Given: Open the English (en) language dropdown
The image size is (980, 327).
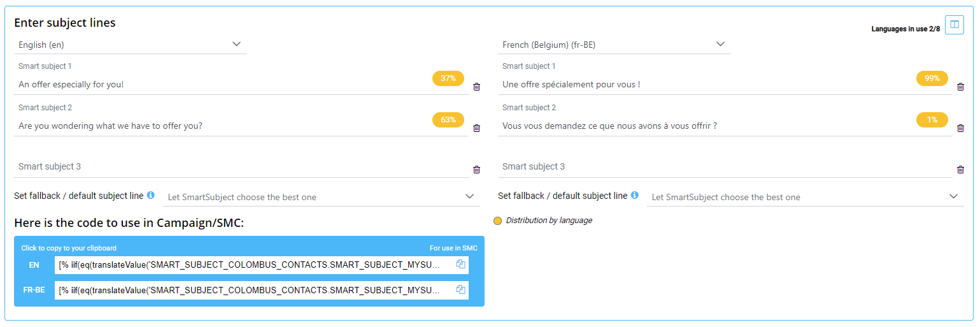Looking at the screenshot, I should point(236,45).
